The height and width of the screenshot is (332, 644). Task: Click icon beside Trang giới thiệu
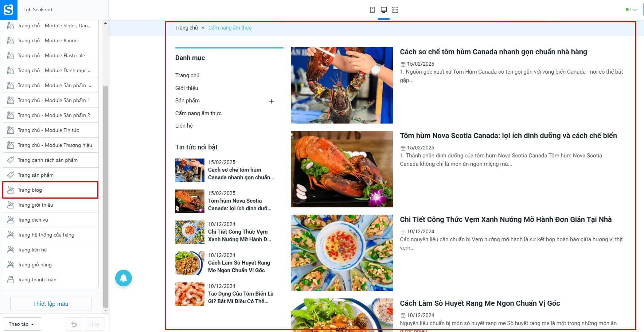(11, 205)
